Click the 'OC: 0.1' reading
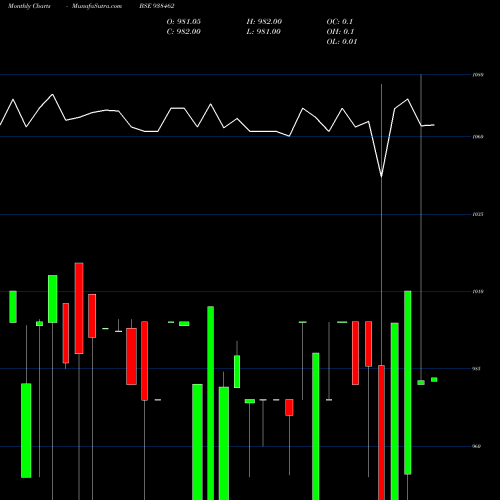Image resolution: width=500 pixels, height=500 pixels. (x=340, y=22)
